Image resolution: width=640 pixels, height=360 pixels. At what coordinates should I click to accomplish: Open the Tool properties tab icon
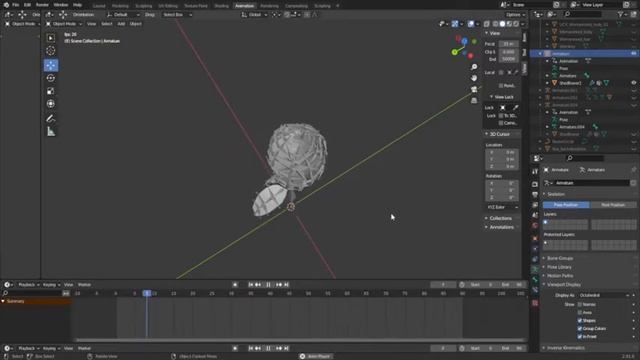[x=535, y=172]
